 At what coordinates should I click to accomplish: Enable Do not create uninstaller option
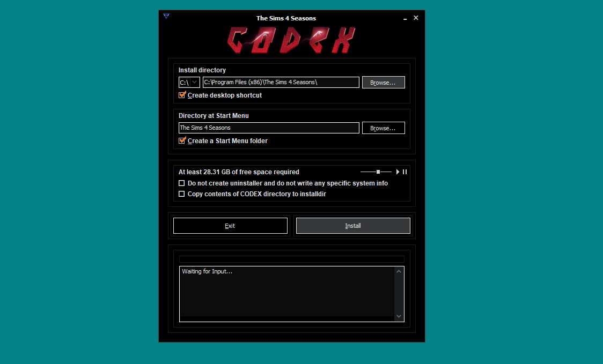pyautogui.click(x=181, y=183)
